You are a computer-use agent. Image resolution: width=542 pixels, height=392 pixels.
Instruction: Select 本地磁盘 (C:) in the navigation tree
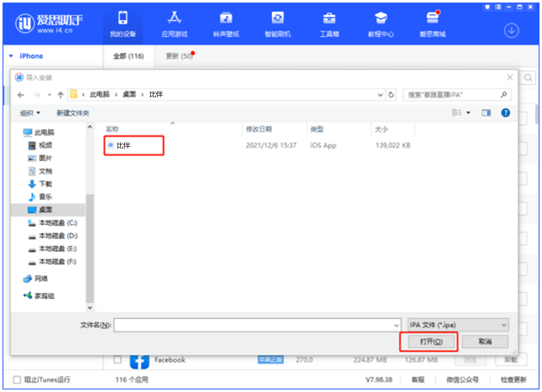point(57,222)
